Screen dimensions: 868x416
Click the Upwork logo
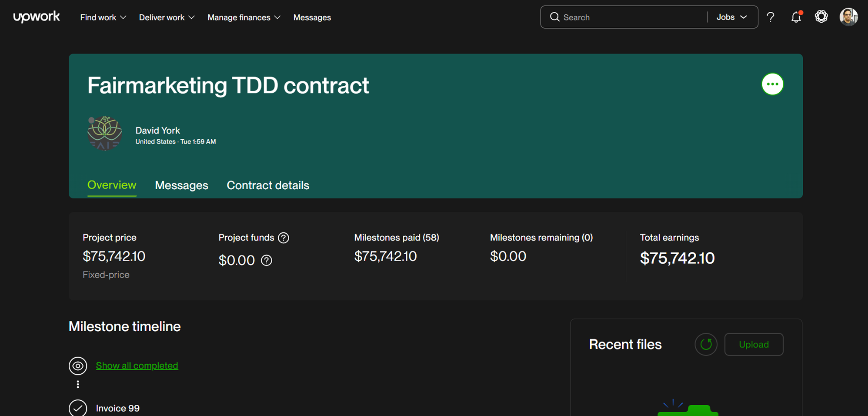point(37,17)
